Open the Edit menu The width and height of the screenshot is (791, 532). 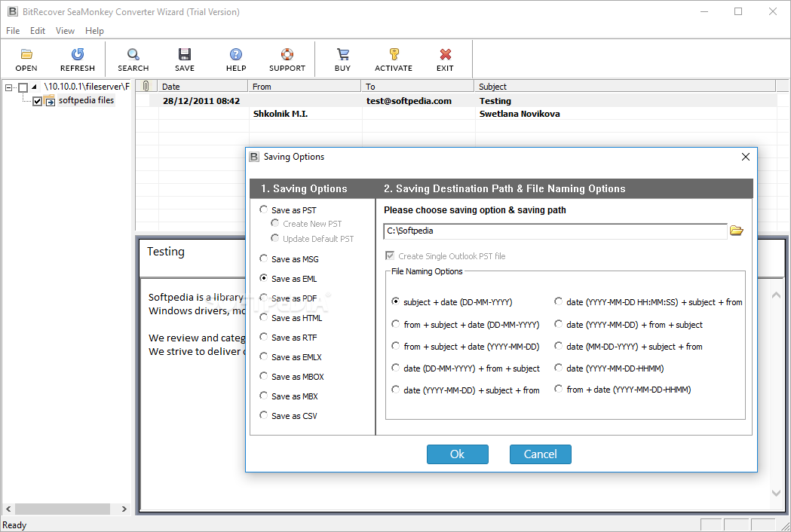(38, 31)
